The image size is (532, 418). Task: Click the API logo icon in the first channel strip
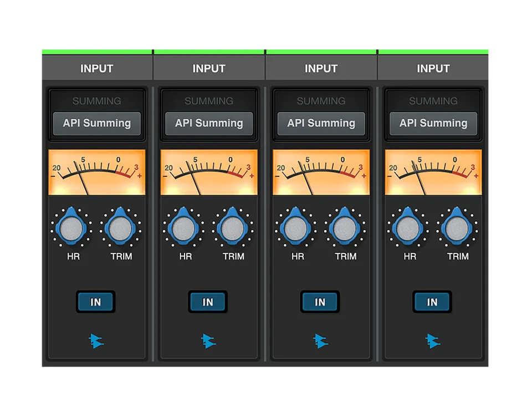96,341
